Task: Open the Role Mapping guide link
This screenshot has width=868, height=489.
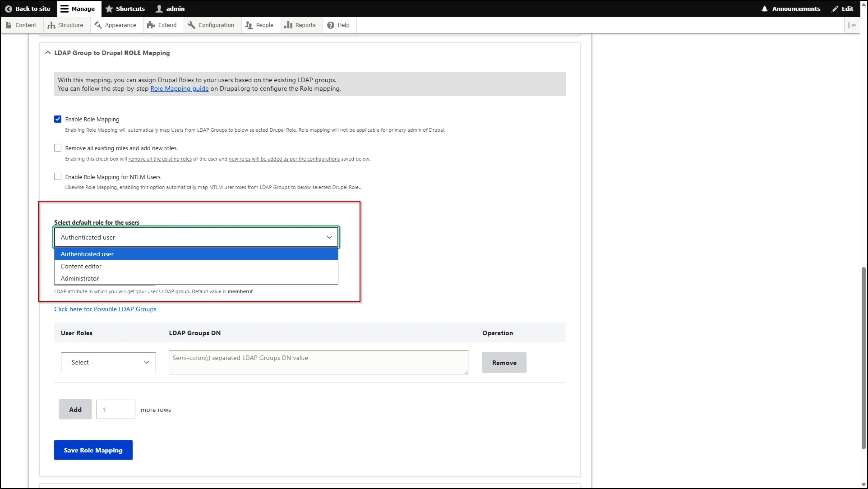Action: point(180,88)
